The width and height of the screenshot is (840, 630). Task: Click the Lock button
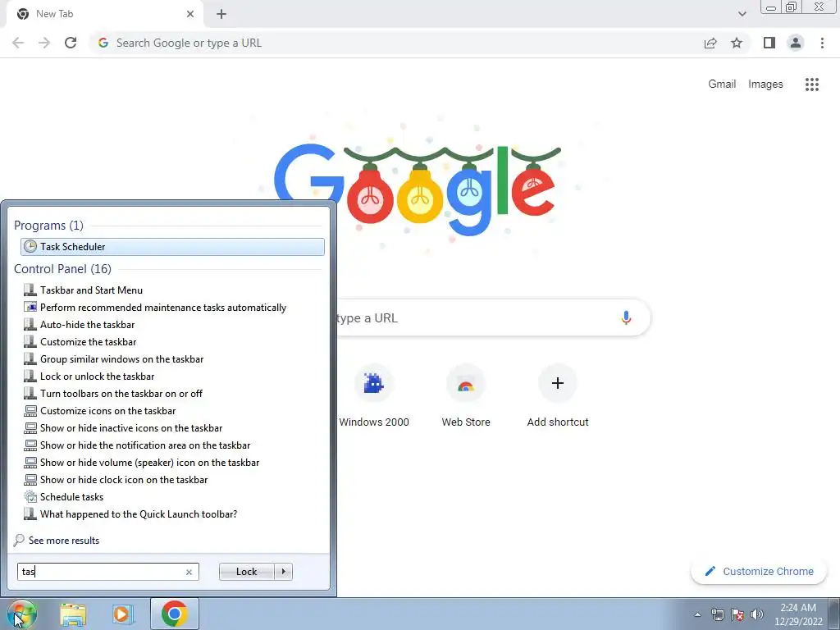click(x=246, y=572)
